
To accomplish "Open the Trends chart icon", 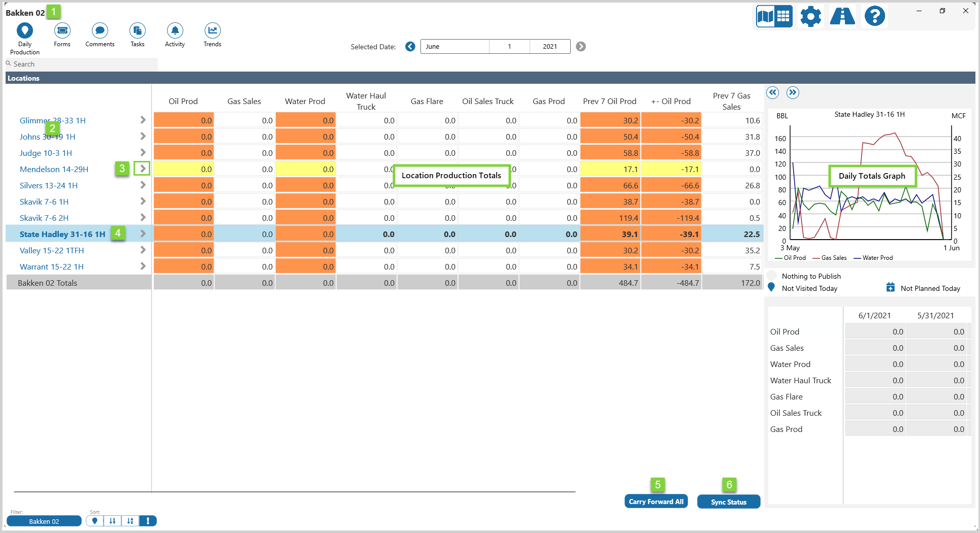I will click(212, 31).
